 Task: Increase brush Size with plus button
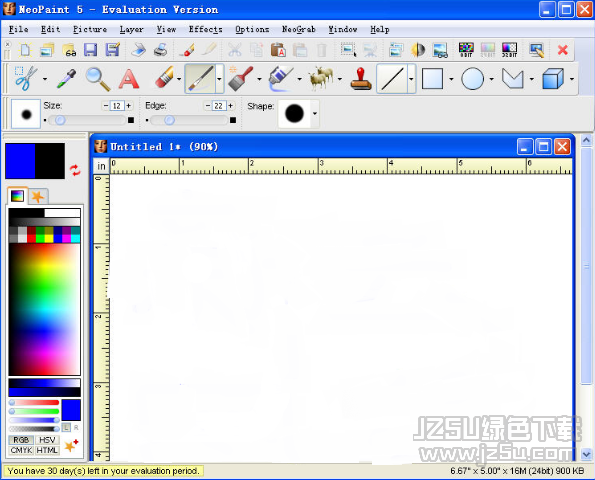129,105
